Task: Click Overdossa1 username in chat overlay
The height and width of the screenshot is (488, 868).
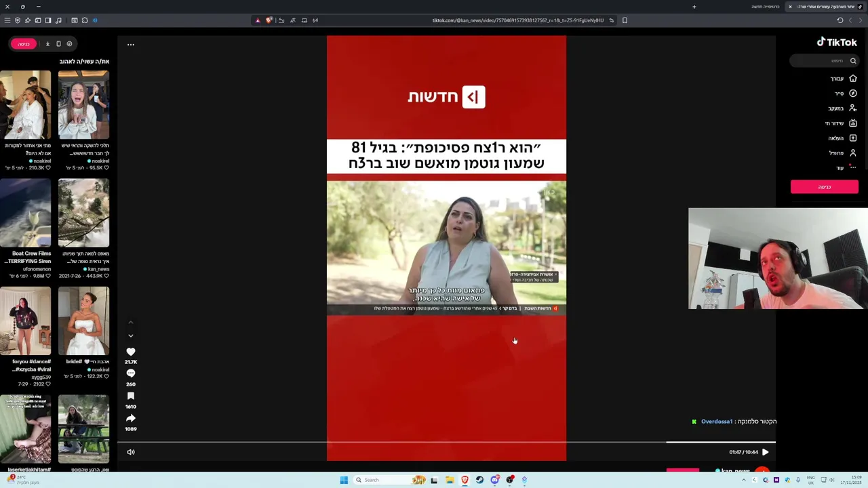Action: [717, 422]
